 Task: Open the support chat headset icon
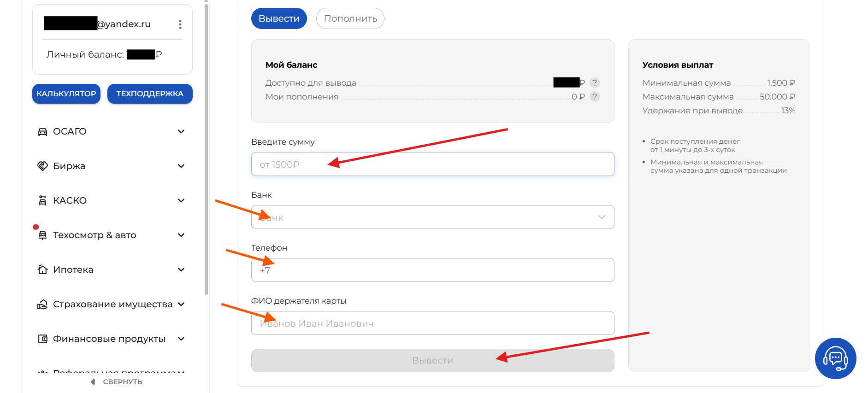pos(835,358)
